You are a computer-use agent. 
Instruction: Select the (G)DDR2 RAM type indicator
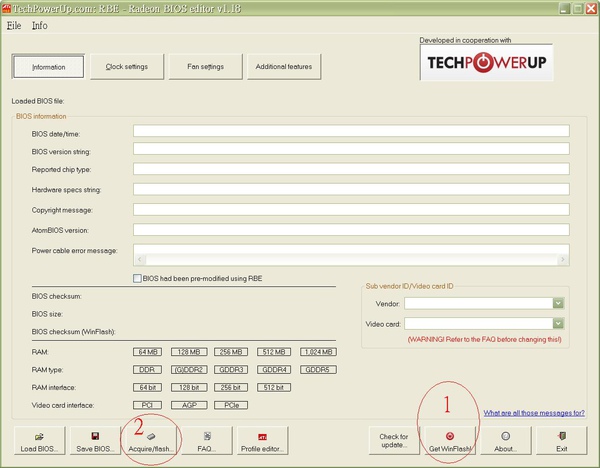(x=189, y=370)
